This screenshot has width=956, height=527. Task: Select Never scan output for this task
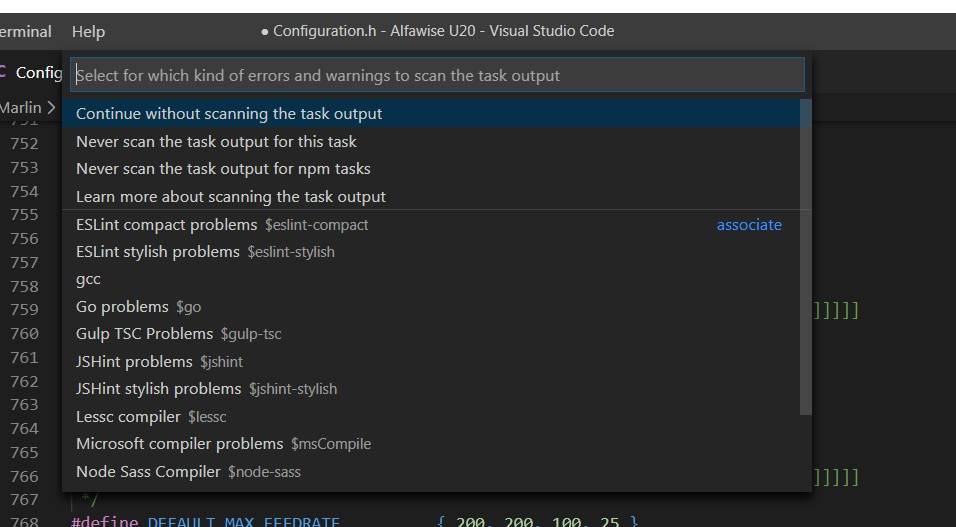[x=216, y=142]
